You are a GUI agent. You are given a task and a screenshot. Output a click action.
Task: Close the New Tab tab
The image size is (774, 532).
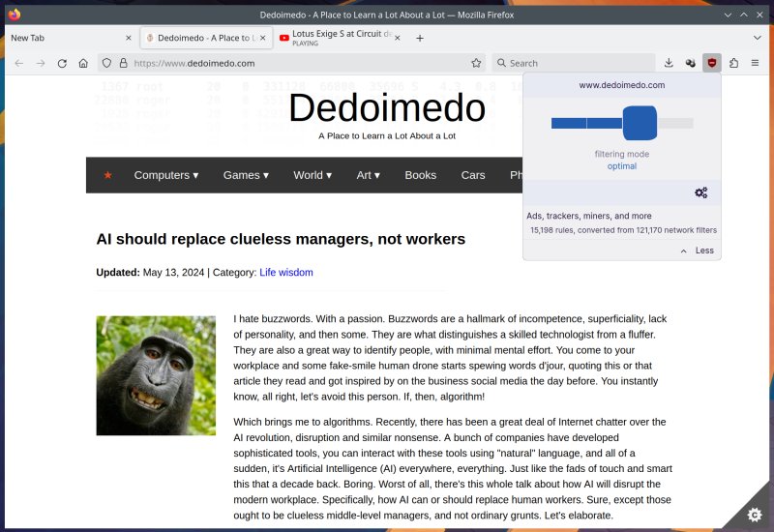pyautogui.click(x=129, y=38)
